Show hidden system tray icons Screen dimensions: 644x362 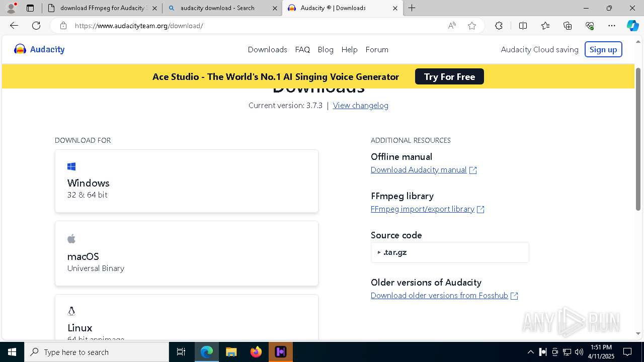click(530, 352)
